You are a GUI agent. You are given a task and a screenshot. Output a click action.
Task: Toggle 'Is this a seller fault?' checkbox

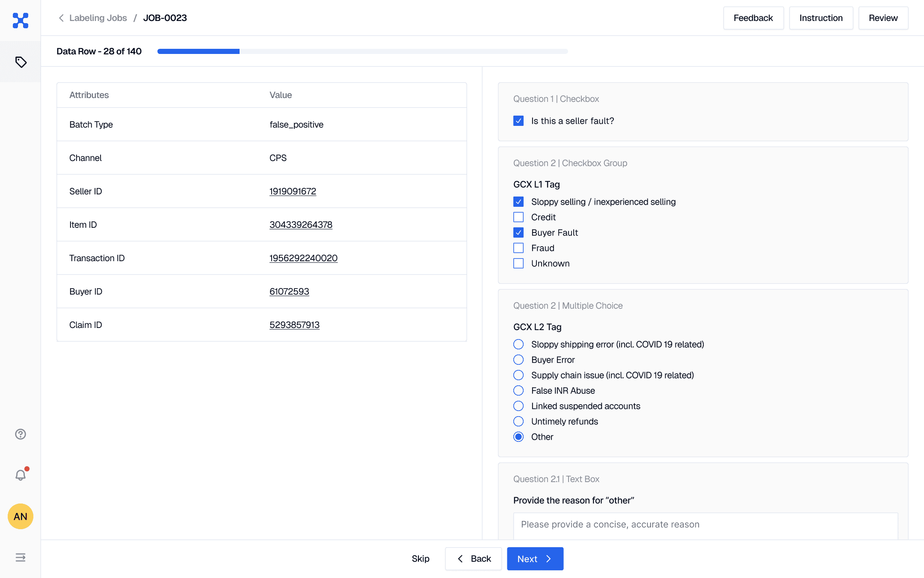pyautogui.click(x=518, y=121)
